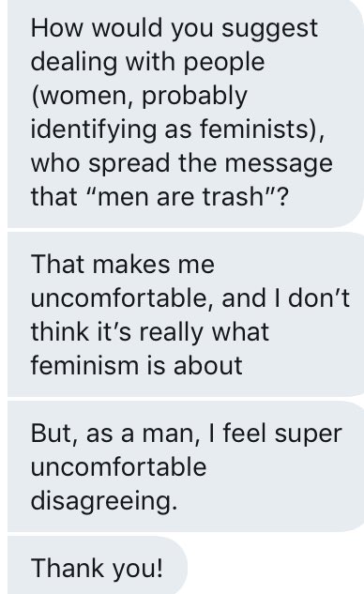The width and height of the screenshot is (364, 594).
Task: Click the text "(women, probably"
Action: (x=140, y=97)
